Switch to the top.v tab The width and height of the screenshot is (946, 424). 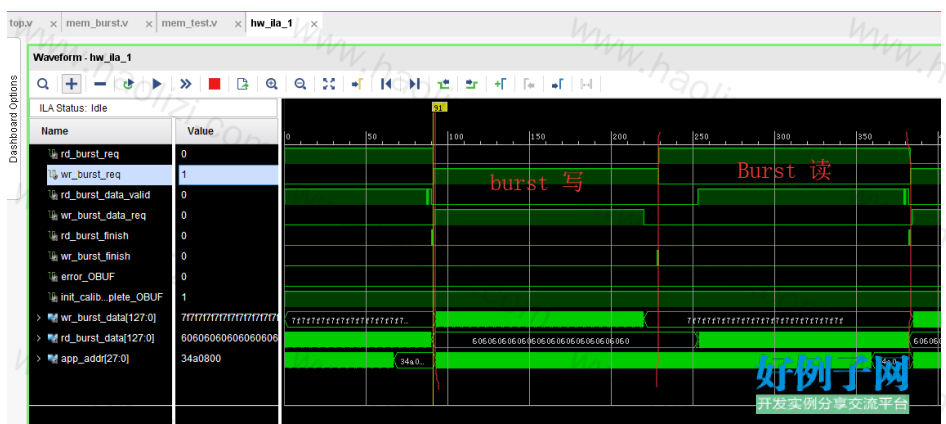click(x=22, y=23)
